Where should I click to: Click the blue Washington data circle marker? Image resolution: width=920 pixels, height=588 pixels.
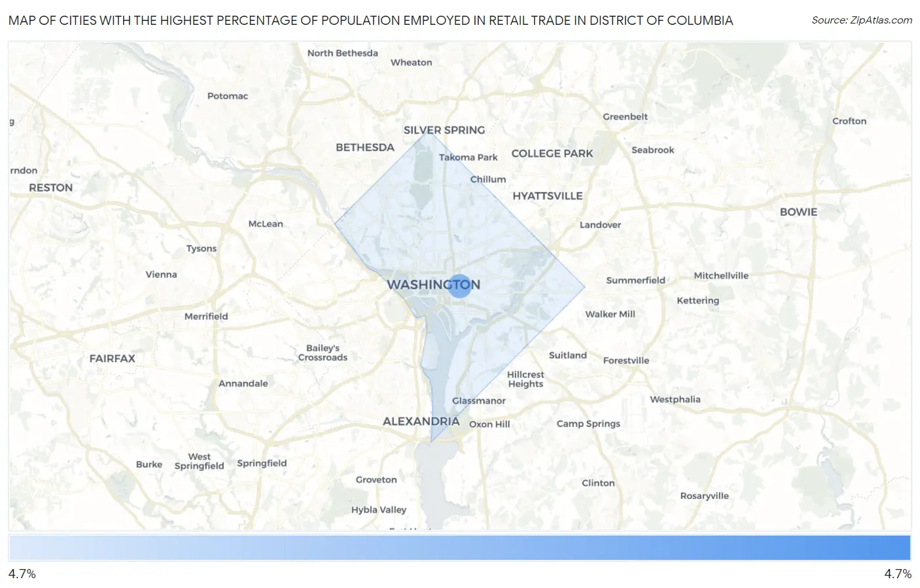tap(460, 286)
